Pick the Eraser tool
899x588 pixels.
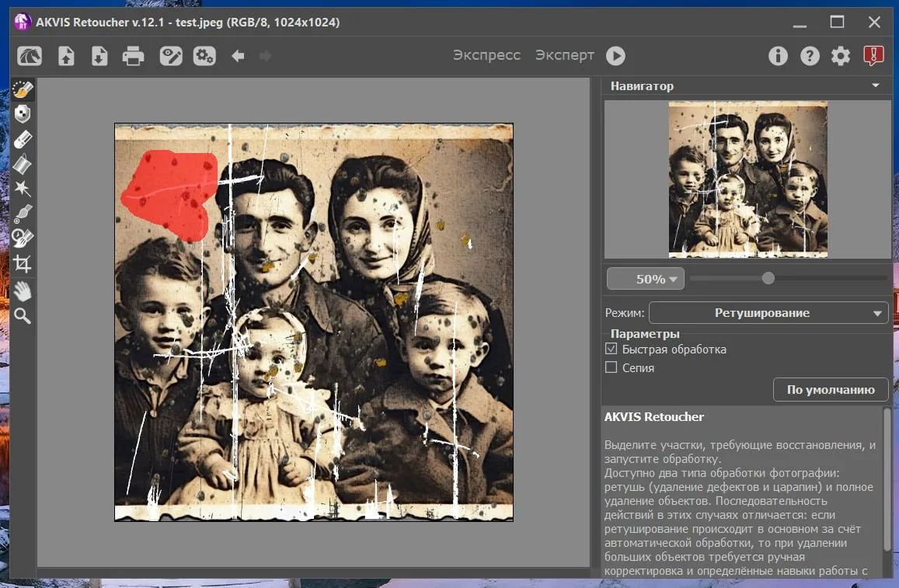click(23, 139)
